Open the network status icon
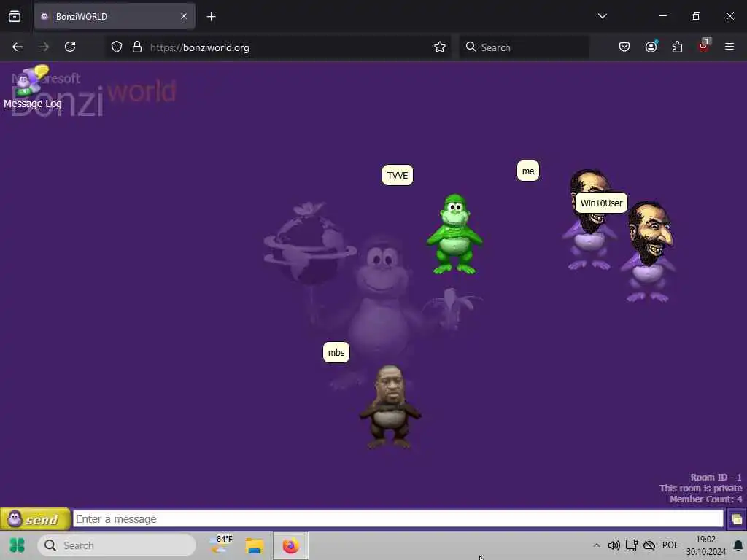Image resolution: width=747 pixels, height=560 pixels. tap(632, 545)
